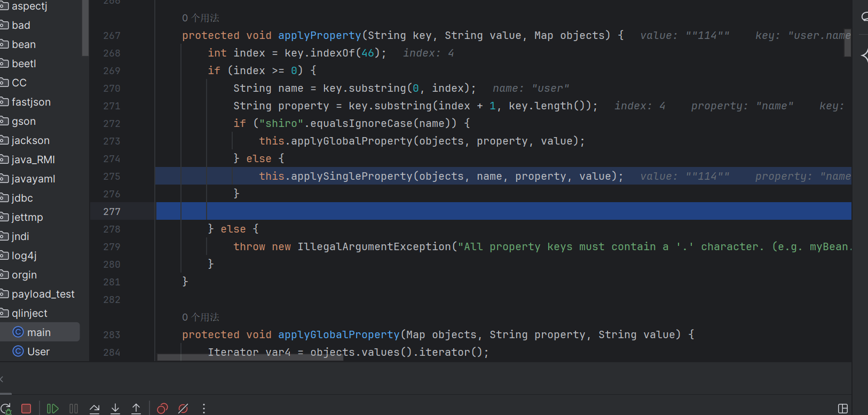
Task: Rerun the debug session
Action: (5, 409)
